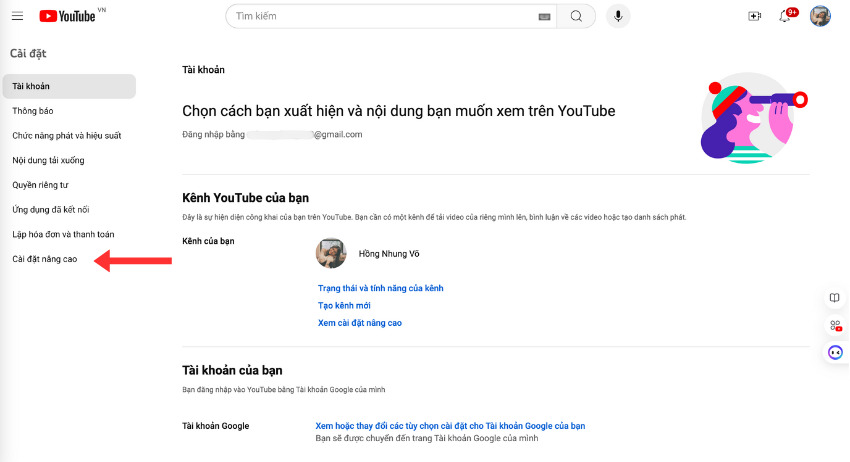Start voice search with microphone icon

coord(618,16)
